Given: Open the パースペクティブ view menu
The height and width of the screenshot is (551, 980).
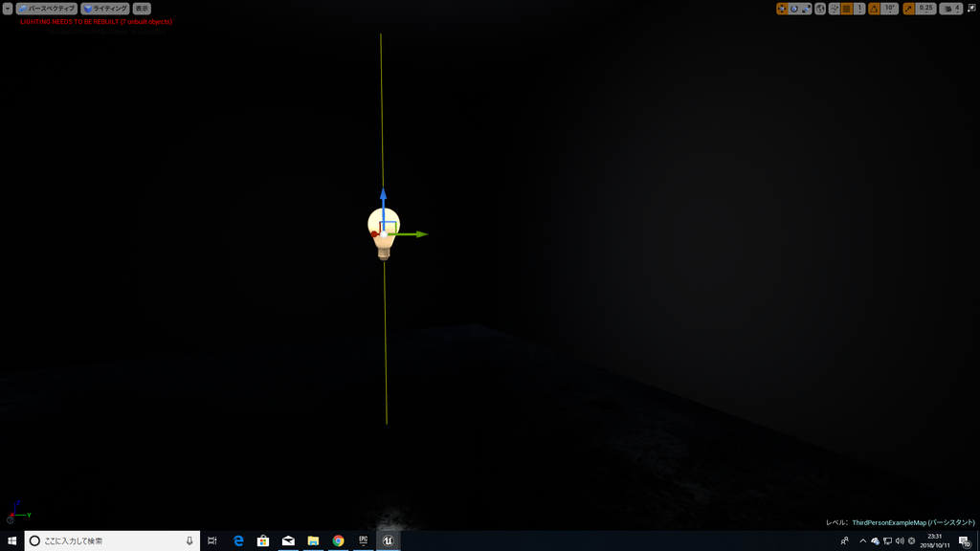Looking at the screenshot, I should pos(47,8).
